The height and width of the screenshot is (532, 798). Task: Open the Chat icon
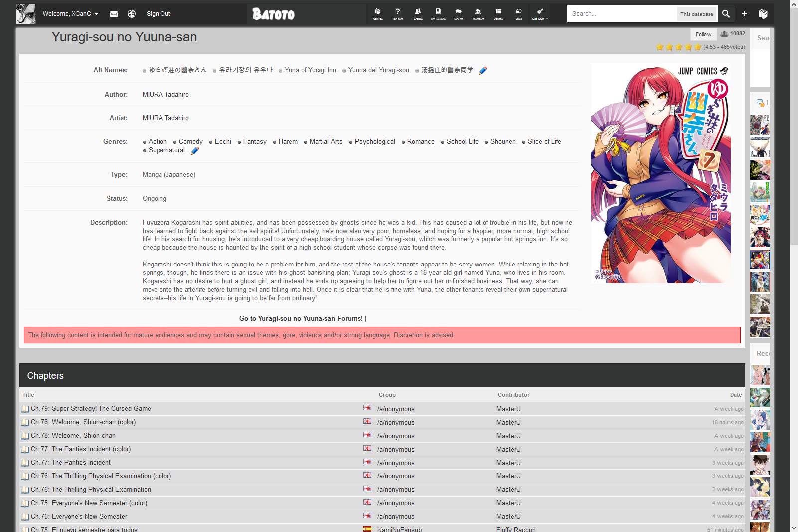click(x=518, y=13)
